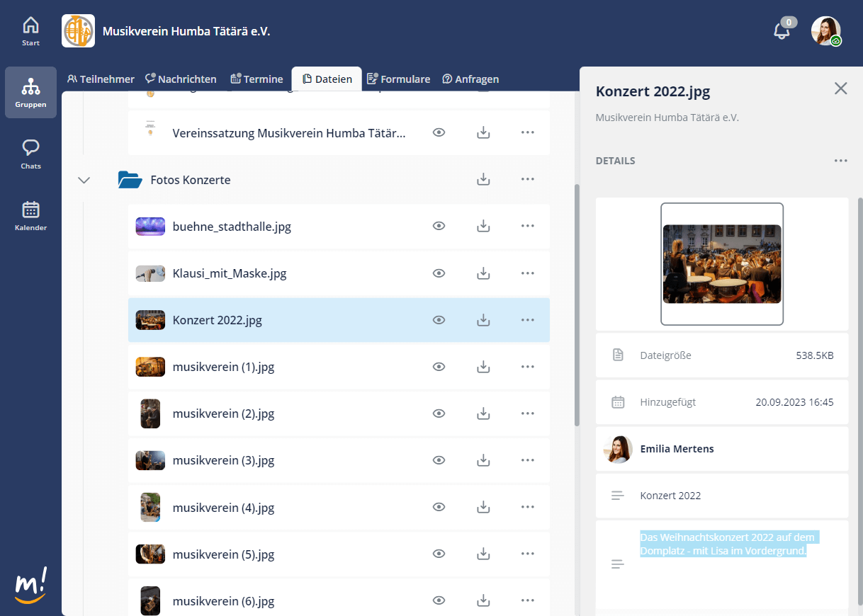The height and width of the screenshot is (616, 863).
Task: Click uploader name Emilia Mertens
Action: tap(677, 449)
